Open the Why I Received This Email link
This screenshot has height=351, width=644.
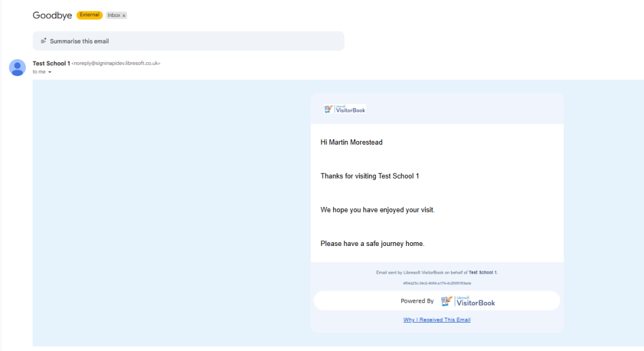[x=436, y=320]
